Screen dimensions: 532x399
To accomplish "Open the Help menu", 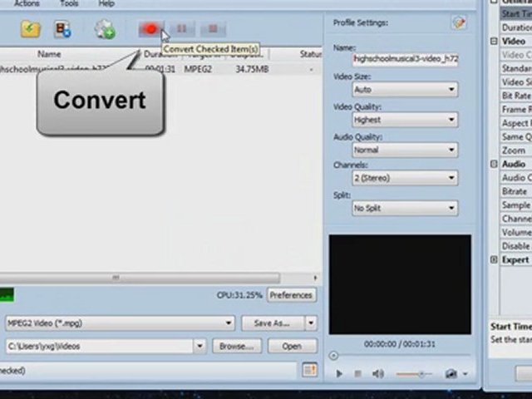I will 106,4.
